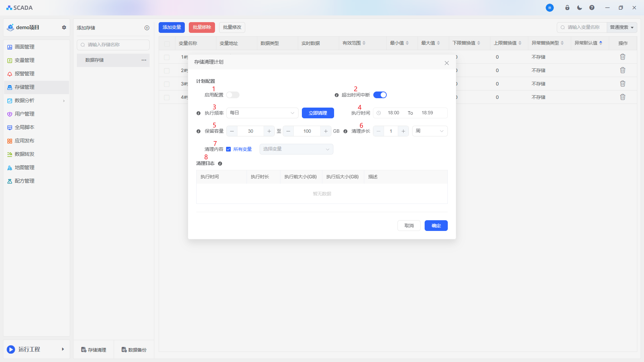Turn off the 超出时间中断 switch

coord(380,95)
